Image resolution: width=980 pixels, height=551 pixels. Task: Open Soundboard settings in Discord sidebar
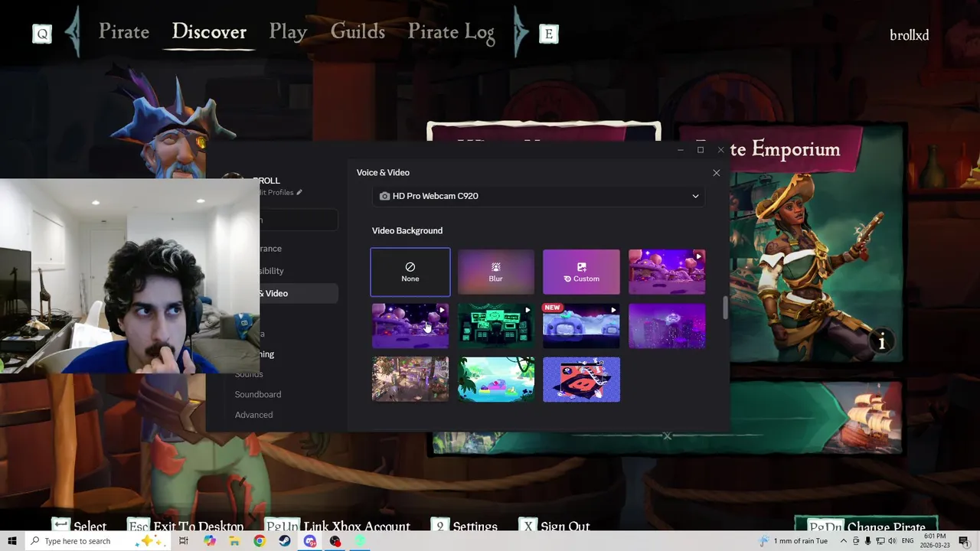258,394
